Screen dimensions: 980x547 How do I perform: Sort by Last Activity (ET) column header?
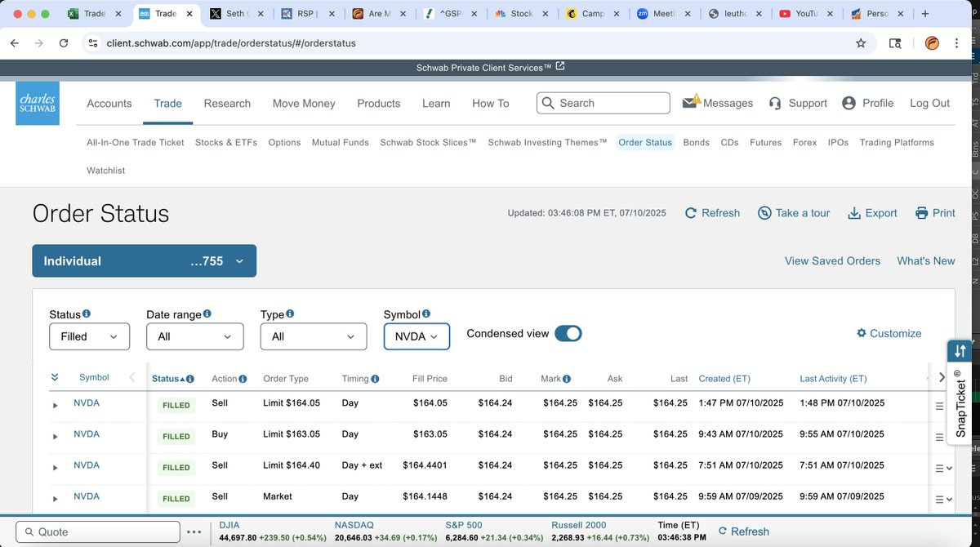pyautogui.click(x=833, y=379)
